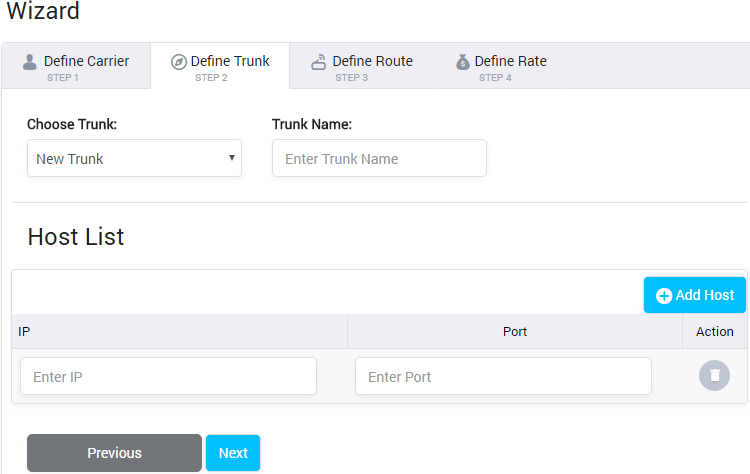Click the IP column header
The width and height of the screenshot is (750, 474).
(25, 331)
